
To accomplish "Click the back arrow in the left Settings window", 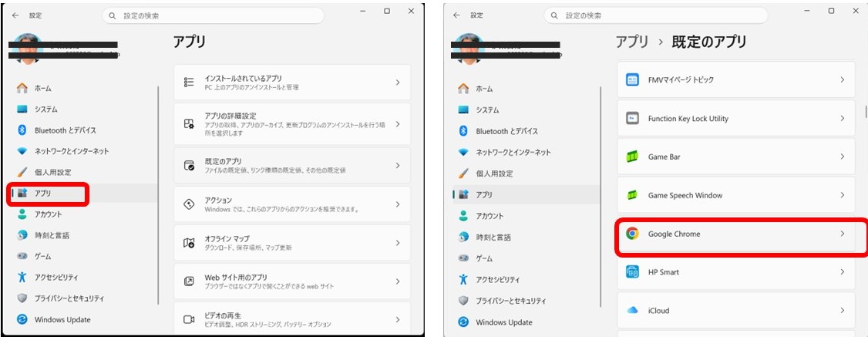I will [x=15, y=15].
